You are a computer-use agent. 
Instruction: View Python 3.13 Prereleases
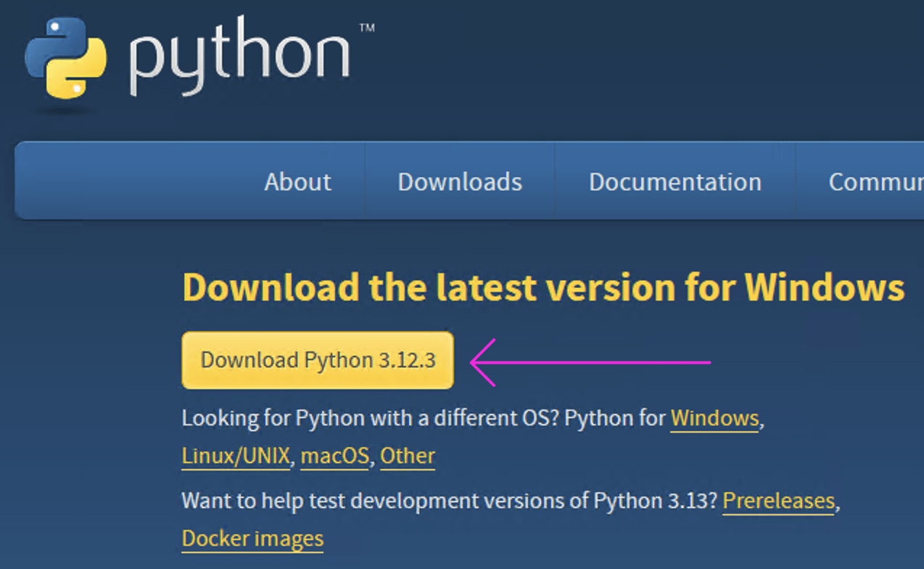click(x=777, y=501)
